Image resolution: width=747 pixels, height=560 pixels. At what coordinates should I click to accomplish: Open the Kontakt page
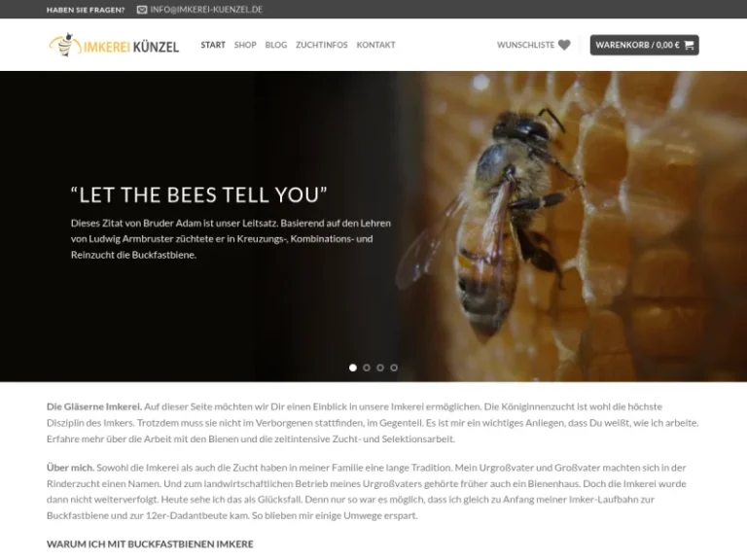[375, 45]
